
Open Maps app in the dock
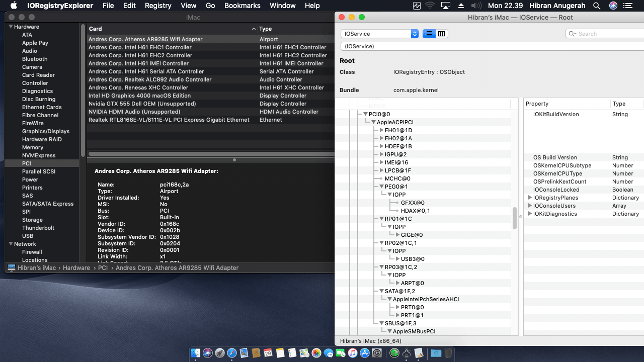pyautogui.click(x=304, y=353)
